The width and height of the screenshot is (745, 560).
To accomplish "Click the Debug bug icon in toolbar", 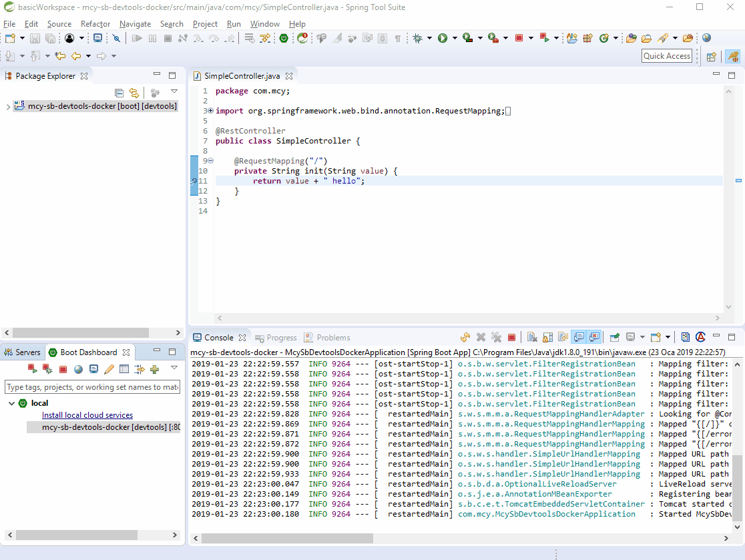I will (x=417, y=39).
